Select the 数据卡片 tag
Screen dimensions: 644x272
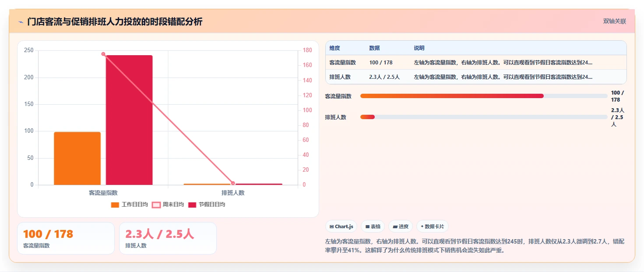click(x=432, y=226)
